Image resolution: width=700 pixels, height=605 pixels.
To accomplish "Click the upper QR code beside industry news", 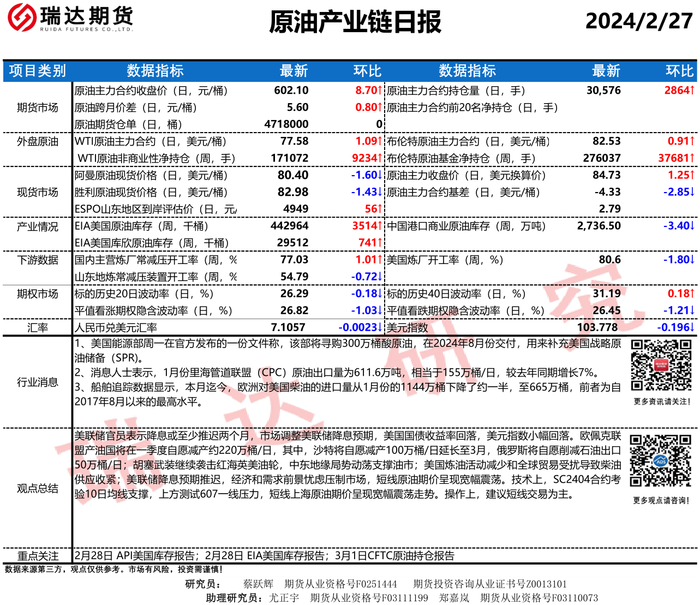I will tap(661, 365).
